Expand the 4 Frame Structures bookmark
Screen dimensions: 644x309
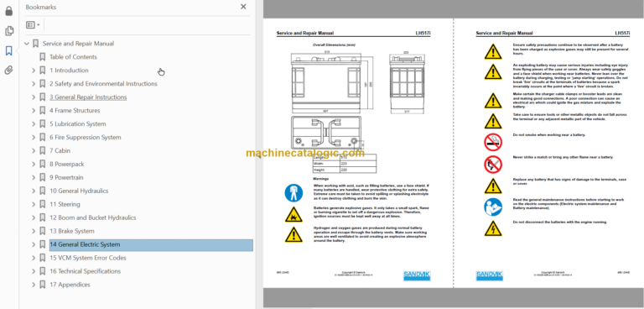coord(34,111)
